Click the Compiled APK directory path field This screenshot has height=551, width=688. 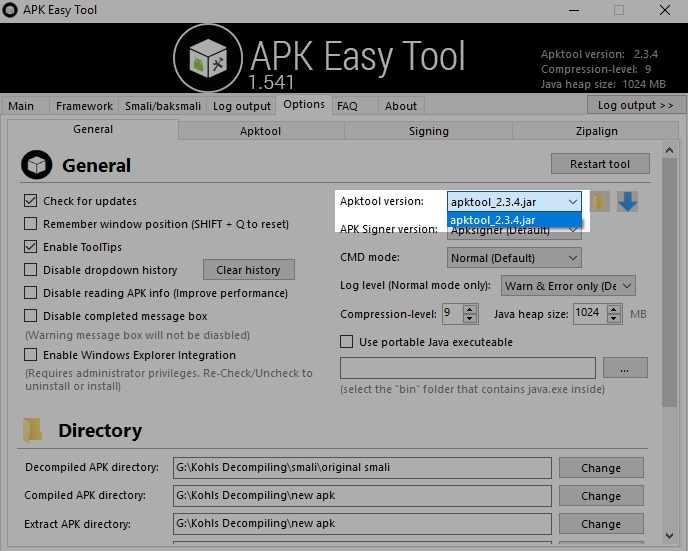tap(361, 496)
